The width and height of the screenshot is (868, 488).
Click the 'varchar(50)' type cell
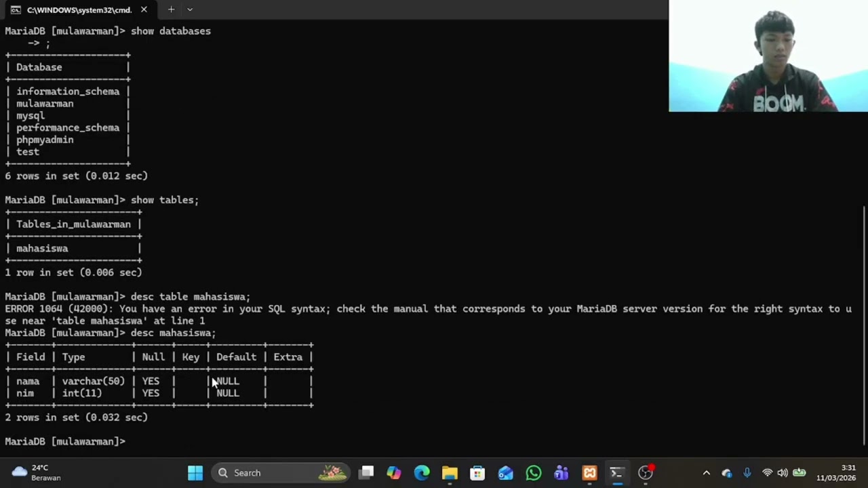[94, 382]
